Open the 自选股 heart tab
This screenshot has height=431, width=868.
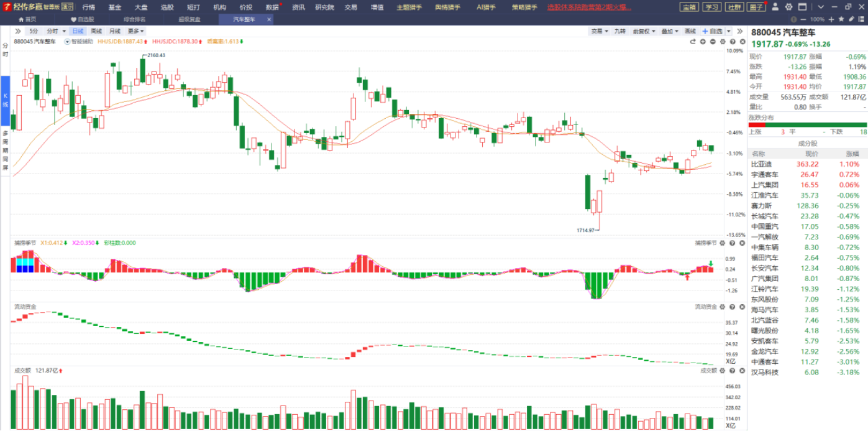82,19
